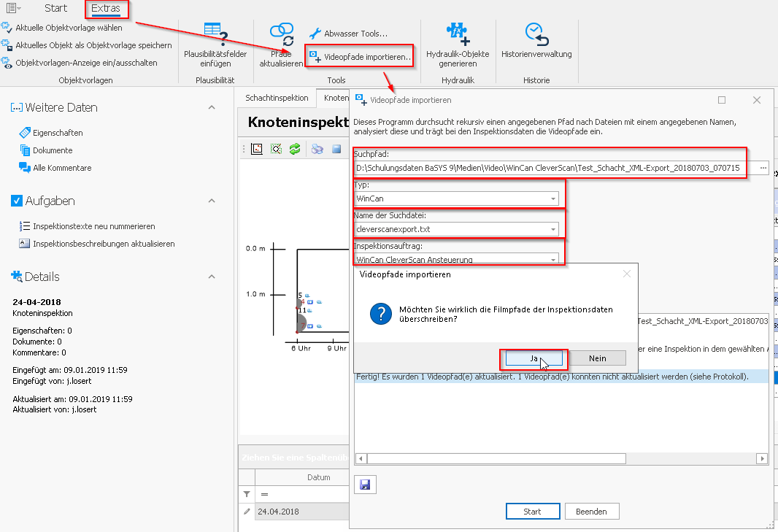This screenshot has height=532, width=778.
Task: Click the green refresh icon in the Knoteninspektion toolbar
Action: click(x=295, y=149)
